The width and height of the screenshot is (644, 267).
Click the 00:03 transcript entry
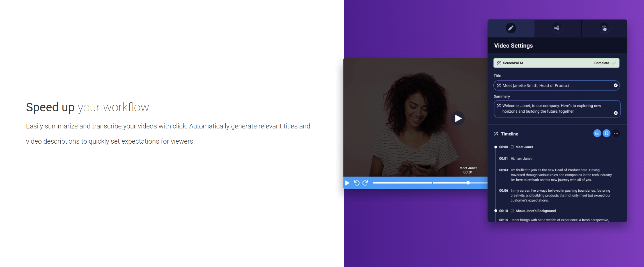[556, 175]
